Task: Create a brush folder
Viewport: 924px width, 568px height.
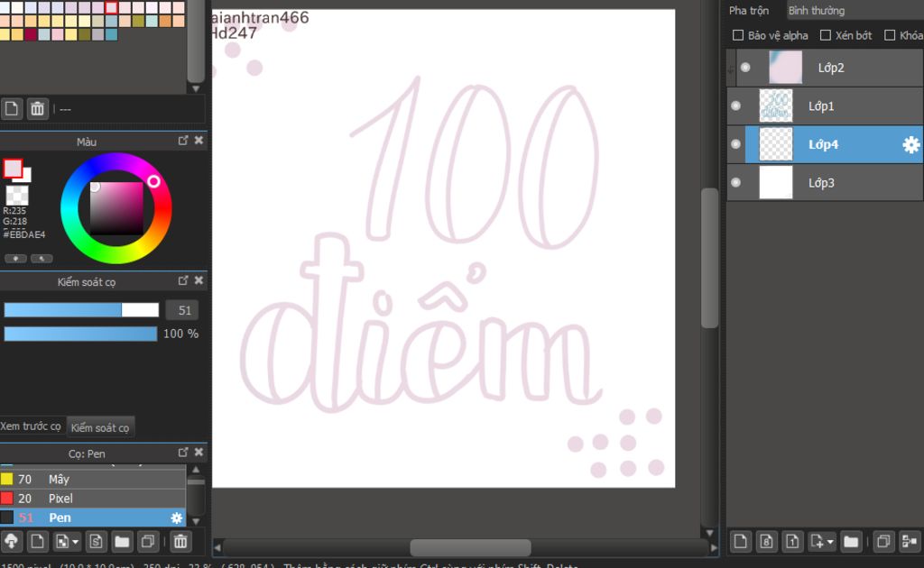Action: click(122, 541)
